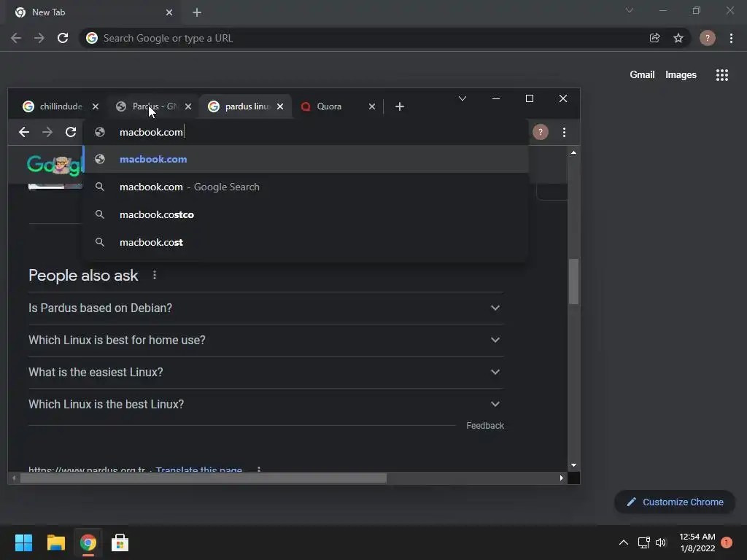Image resolution: width=747 pixels, height=560 pixels.
Task: Open a new tab in the background window
Action: (197, 12)
